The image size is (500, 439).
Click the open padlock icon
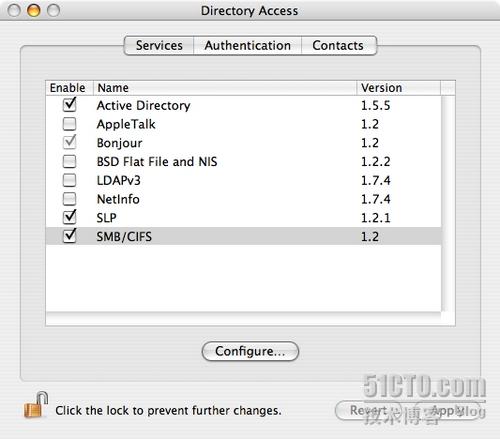tap(36, 405)
